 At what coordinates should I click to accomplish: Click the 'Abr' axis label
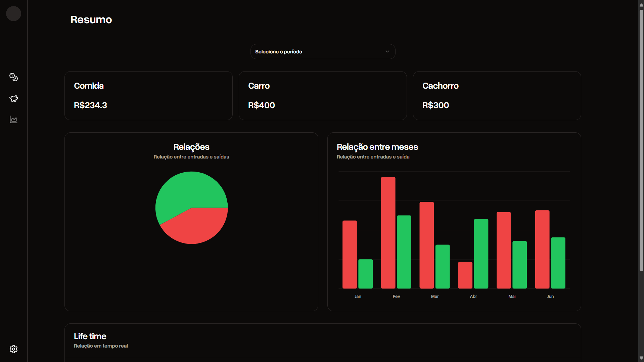pyautogui.click(x=473, y=297)
